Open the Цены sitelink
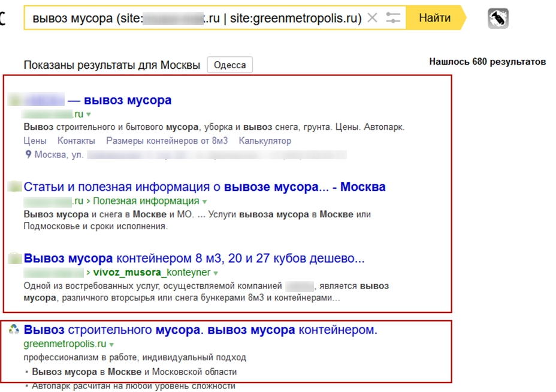The height and width of the screenshot is (392, 556). (x=35, y=141)
